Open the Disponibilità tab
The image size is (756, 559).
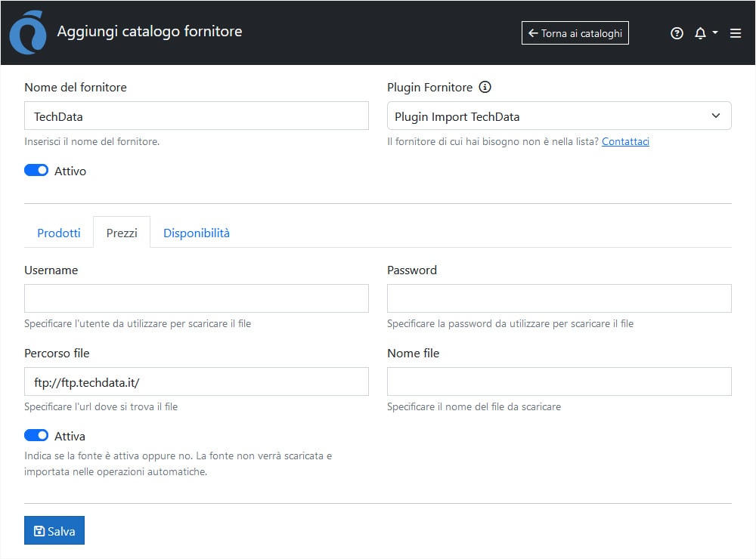pos(196,233)
